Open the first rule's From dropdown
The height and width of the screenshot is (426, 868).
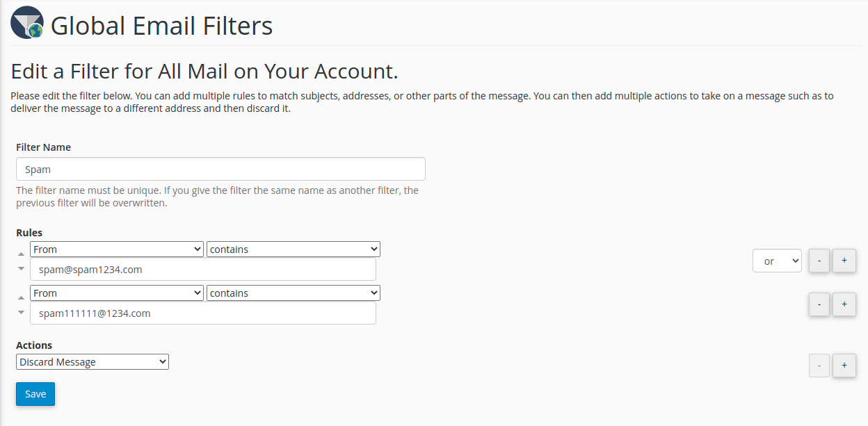click(117, 249)
